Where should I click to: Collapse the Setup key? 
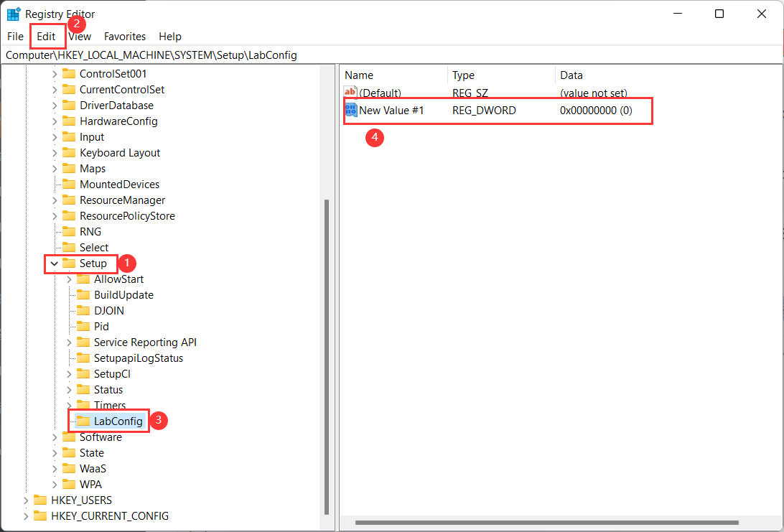click(55, 263)
